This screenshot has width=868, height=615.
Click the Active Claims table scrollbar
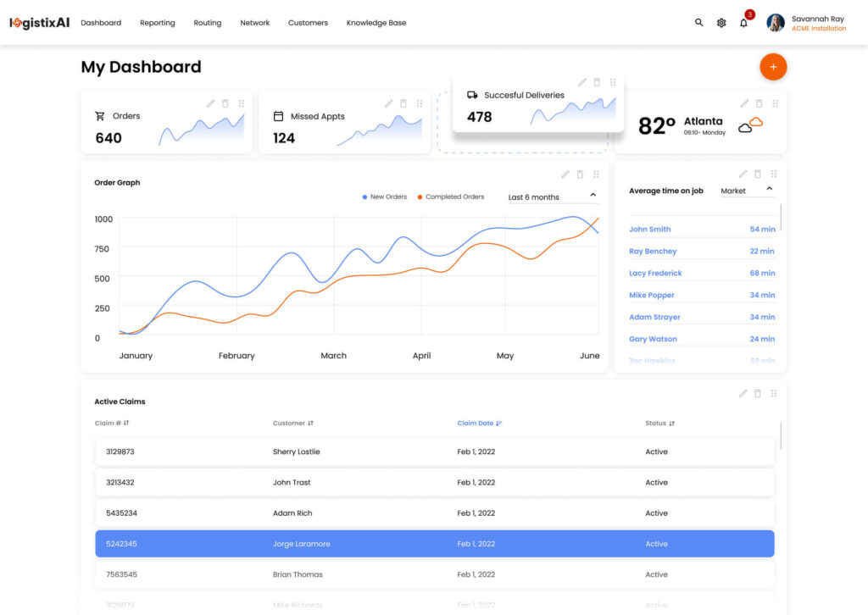coord(781,436)
